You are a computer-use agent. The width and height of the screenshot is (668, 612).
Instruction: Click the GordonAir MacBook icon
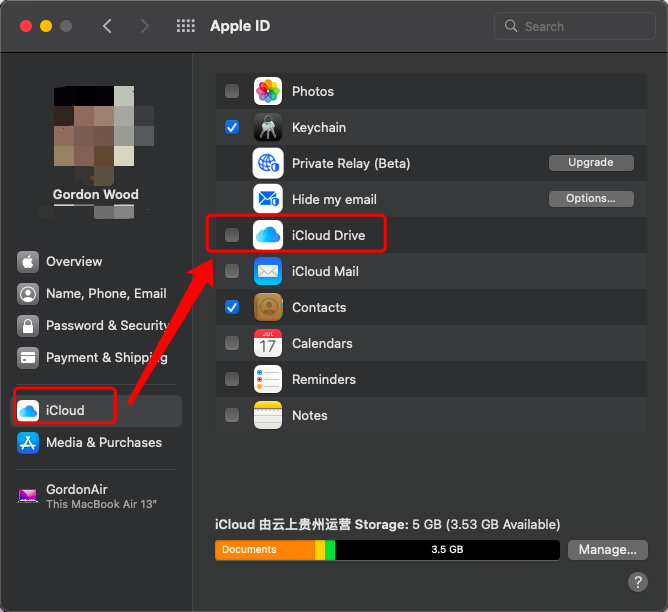(x=28, y=496)
